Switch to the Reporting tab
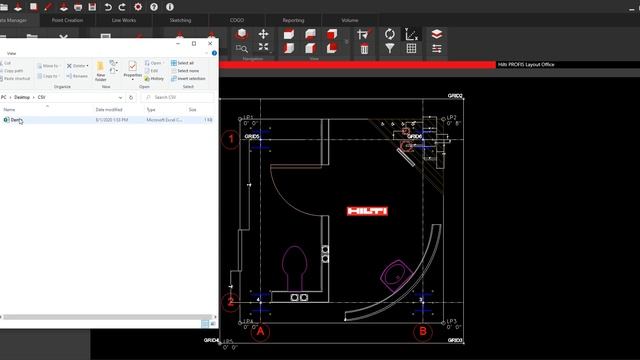This screenshot has width=640, height=360. pos(293,20)
